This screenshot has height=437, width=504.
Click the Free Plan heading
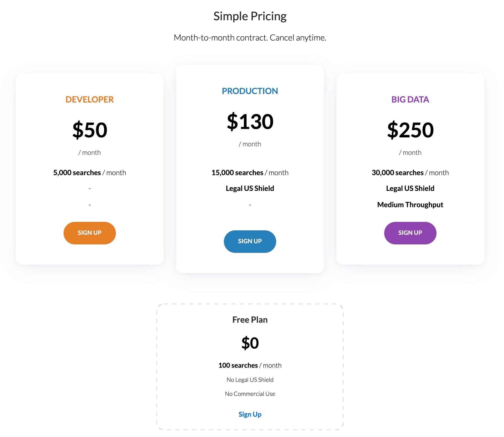click(250, 320)
